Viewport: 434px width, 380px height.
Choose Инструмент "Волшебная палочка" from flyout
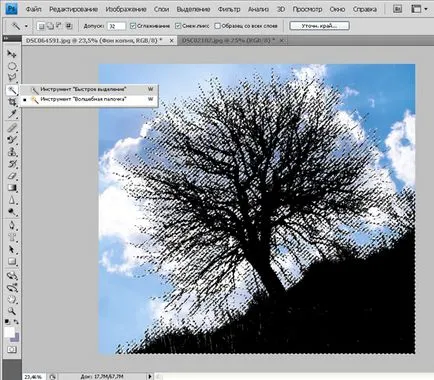[x=89, y=99]
